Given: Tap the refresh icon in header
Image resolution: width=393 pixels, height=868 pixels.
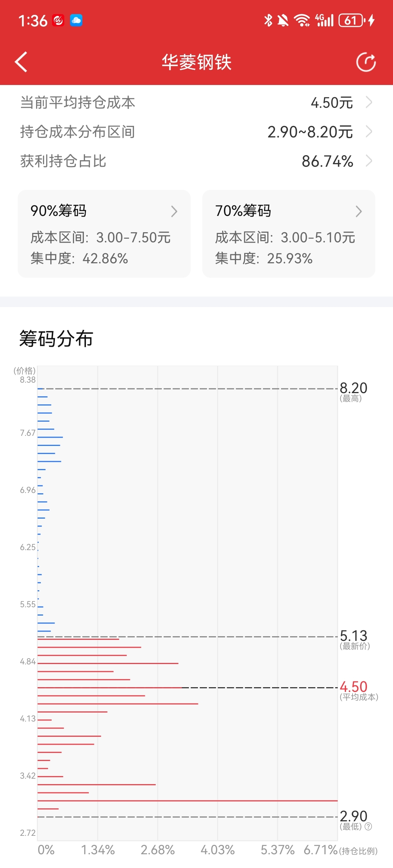Looking at the screenshot, I should point(366,62).
